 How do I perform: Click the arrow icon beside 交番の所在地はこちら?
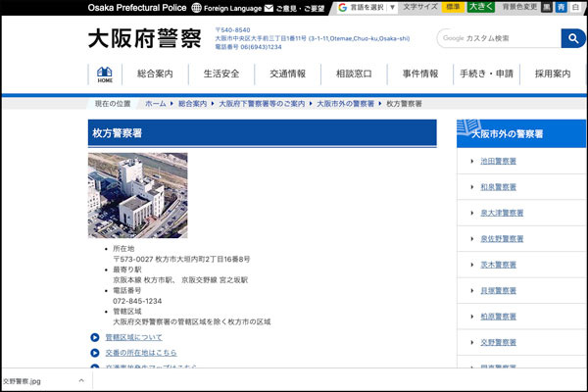coord(95,353)
